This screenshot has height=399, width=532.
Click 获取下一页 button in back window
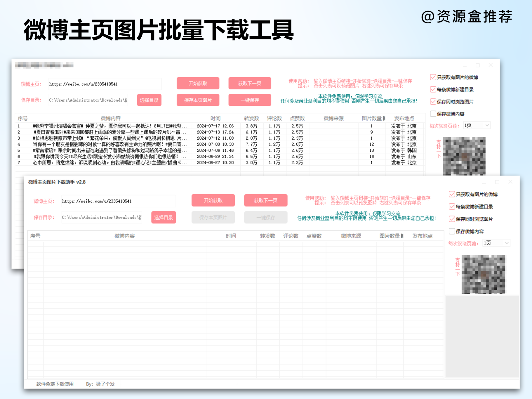click(250, 83)
